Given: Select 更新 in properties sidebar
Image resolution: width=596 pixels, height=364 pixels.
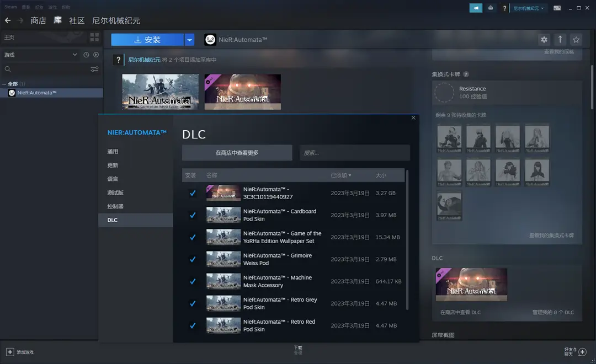Looking at the screenshot, I should [136, 165].
